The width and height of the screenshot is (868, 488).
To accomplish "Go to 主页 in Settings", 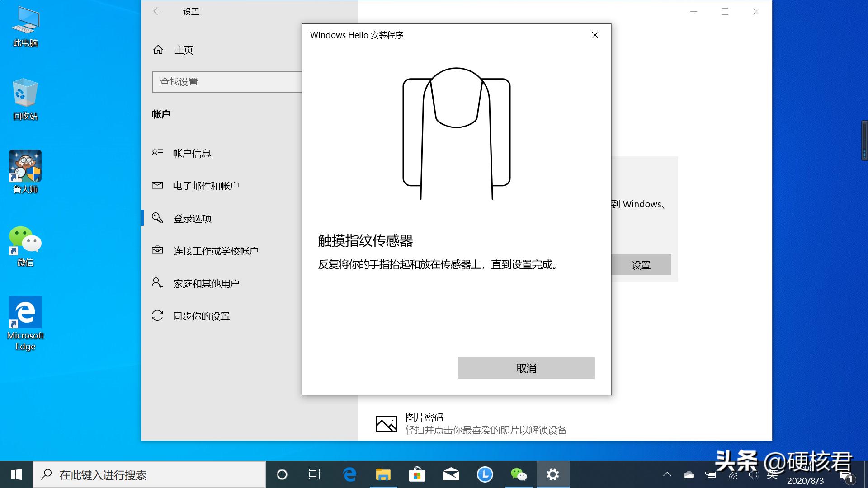I will [x=183, y=50].
